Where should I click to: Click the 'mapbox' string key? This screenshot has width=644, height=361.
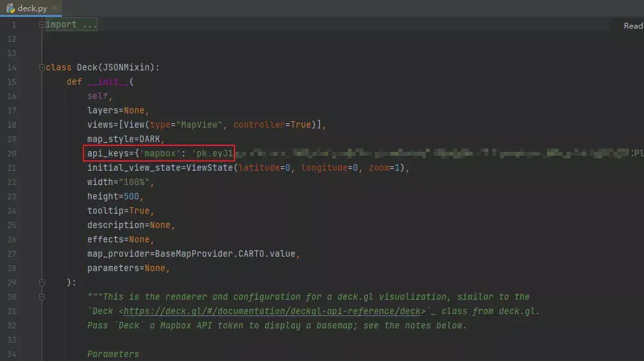click(x=160, y=153)
